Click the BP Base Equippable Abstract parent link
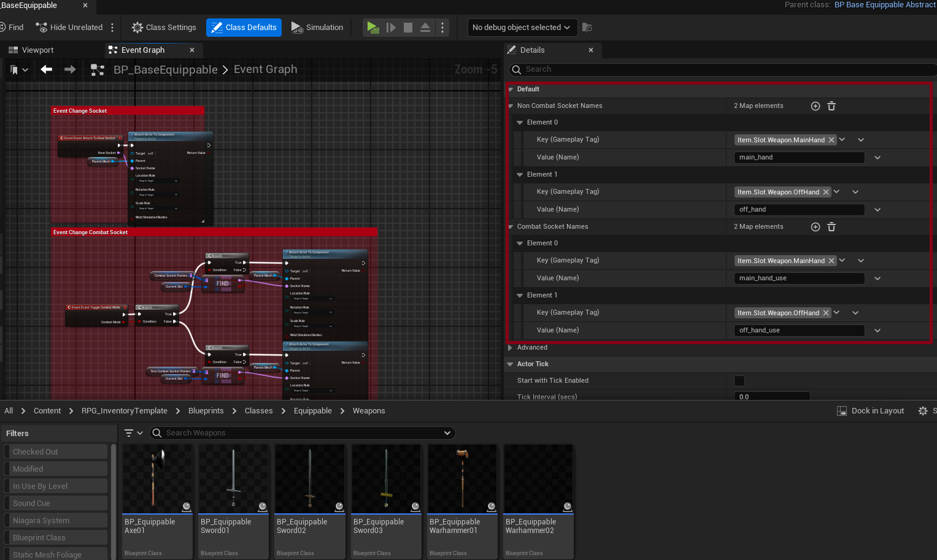The image size is (937, 560). (885, 5)
